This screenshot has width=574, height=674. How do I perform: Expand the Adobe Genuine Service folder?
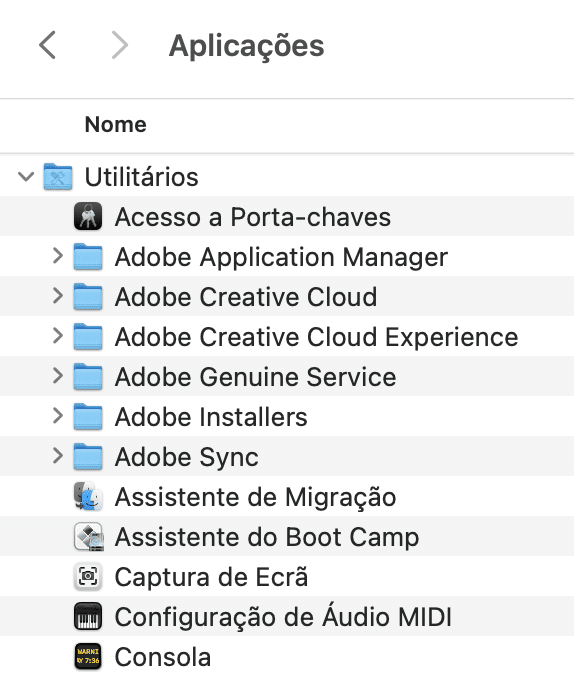click(58, 376)
